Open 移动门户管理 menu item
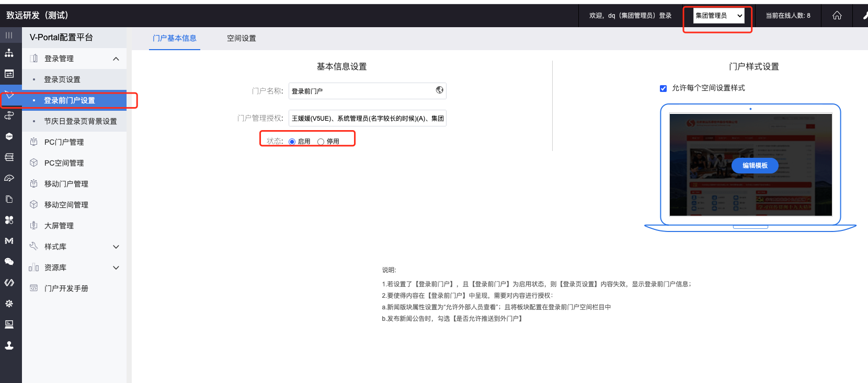Image resolution: width=868 pixels, height=383 pixels. pos(74,184)
